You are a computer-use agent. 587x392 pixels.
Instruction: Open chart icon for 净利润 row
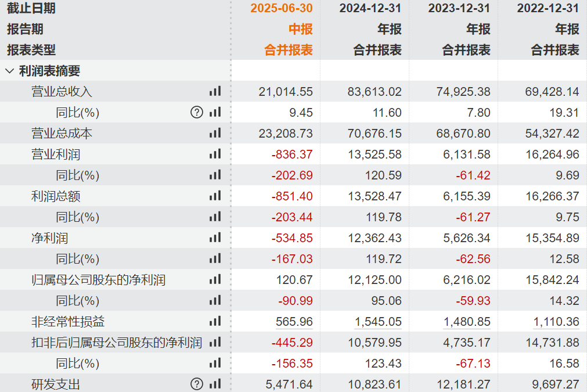(215, 238)
